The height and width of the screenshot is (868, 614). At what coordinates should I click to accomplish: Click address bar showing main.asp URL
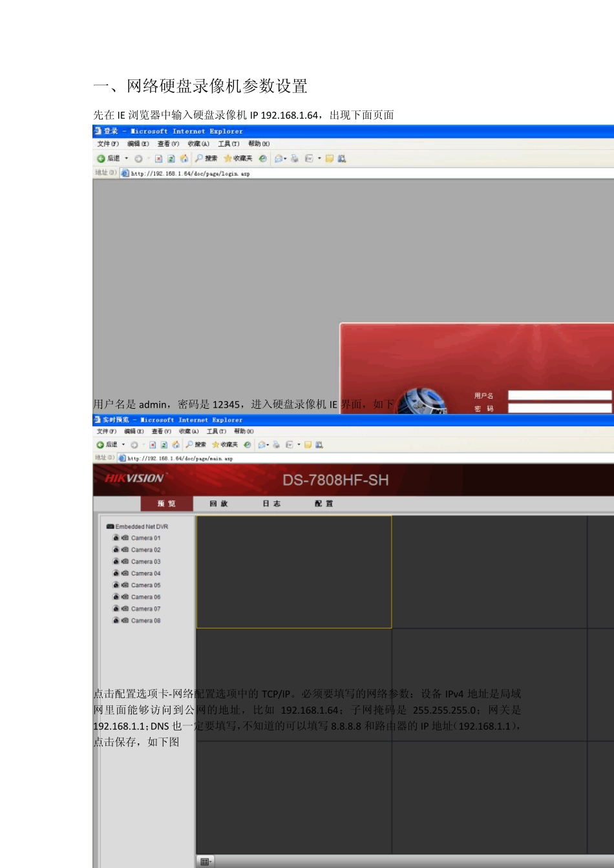[366, 459]
